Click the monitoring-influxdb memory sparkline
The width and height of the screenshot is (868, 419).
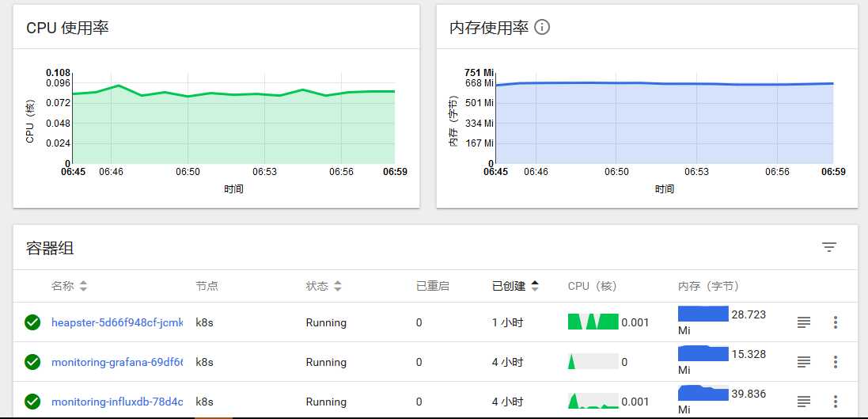(703, 393)
